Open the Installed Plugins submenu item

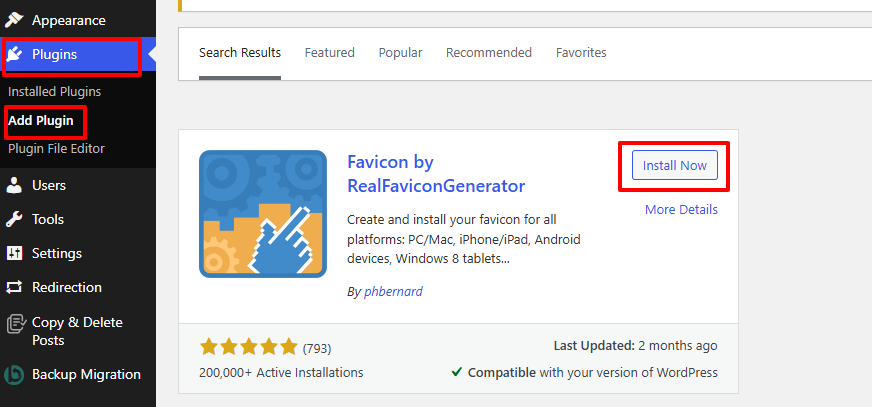point(54,91)
